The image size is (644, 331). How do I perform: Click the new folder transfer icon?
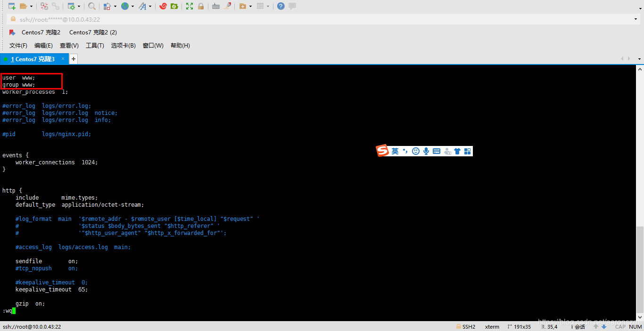(243, 6)
